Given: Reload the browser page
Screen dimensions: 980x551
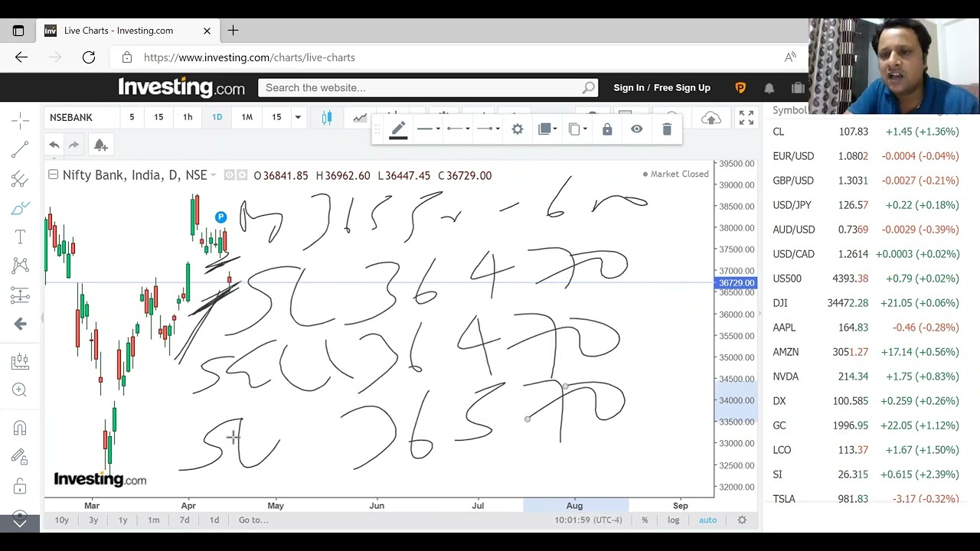Looking at the screenshot, I should coord(89,57).
